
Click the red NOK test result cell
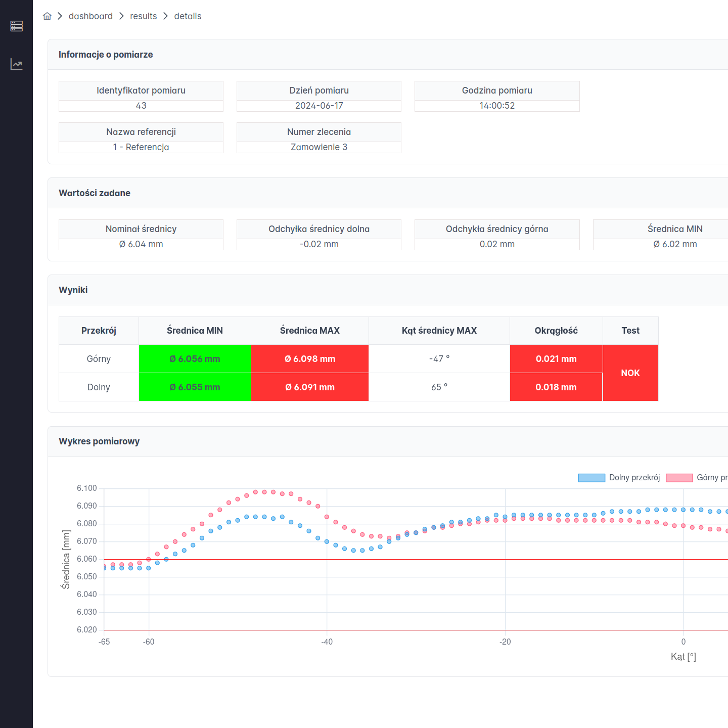point(630,373)
